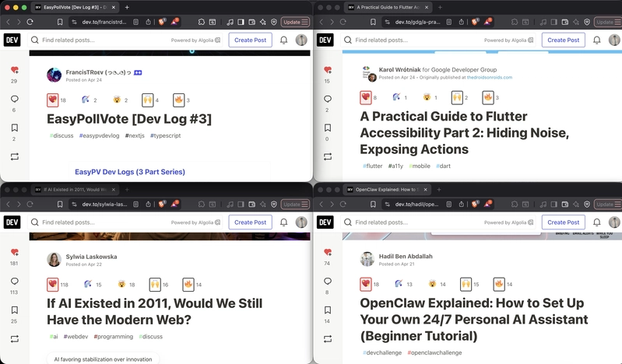
Task: Click Create Post in the EasyPollVote window
Action: coord(251,40)
